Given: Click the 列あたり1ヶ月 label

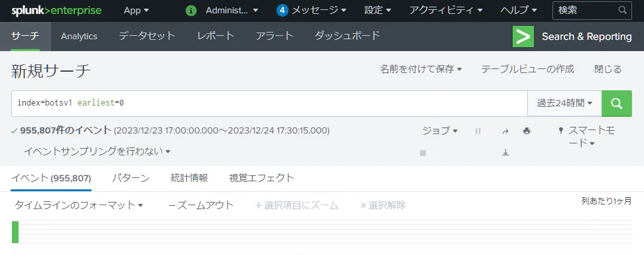Looking at the screenshot, I should point(607,201).
